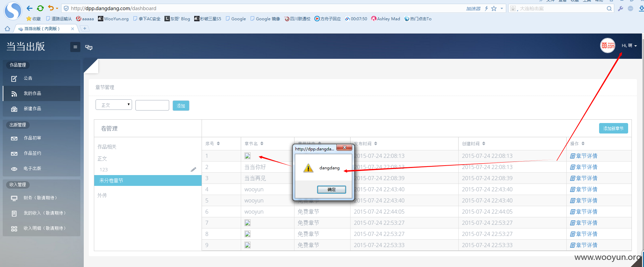Click the broken image in row 8
This screenshot has width=644, height=267.
pos(248,234)
